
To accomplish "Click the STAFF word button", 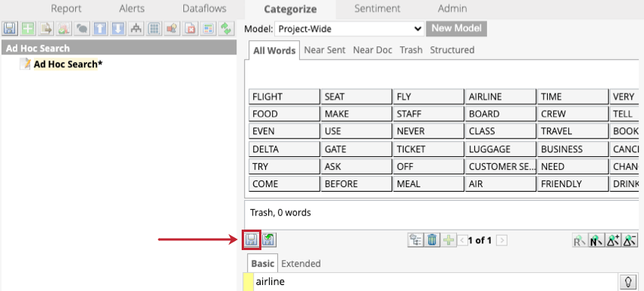I will (429, 114).
